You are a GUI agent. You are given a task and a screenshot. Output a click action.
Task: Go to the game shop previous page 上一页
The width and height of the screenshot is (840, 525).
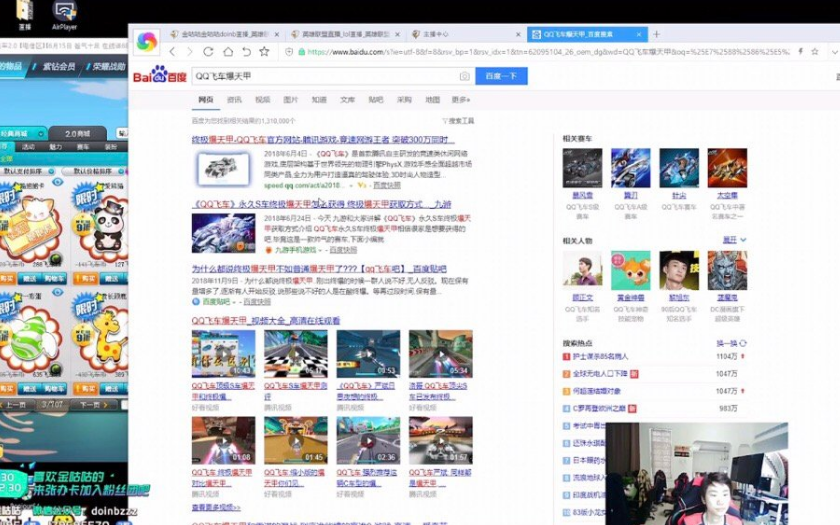click(x=15, y=405)
